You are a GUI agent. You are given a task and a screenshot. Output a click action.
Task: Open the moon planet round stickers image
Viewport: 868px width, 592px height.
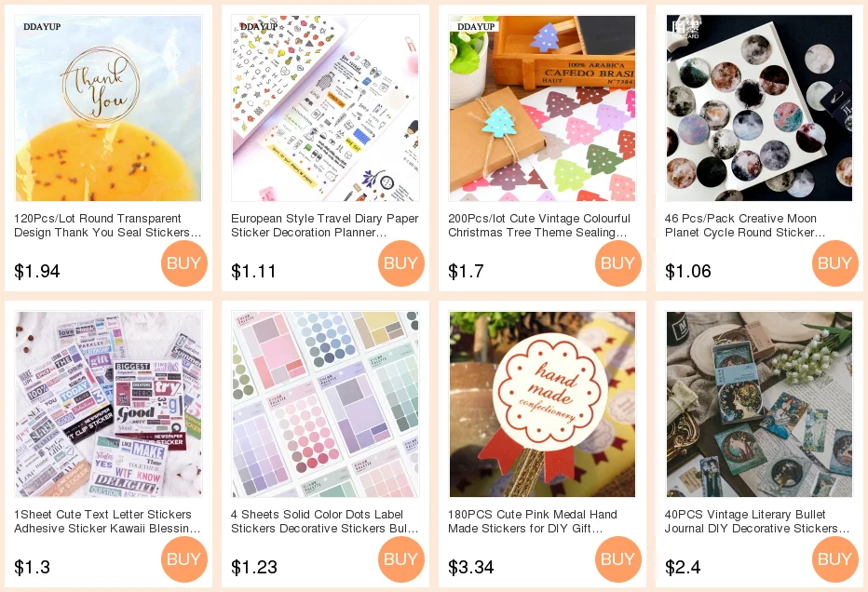tap(760, 108)
